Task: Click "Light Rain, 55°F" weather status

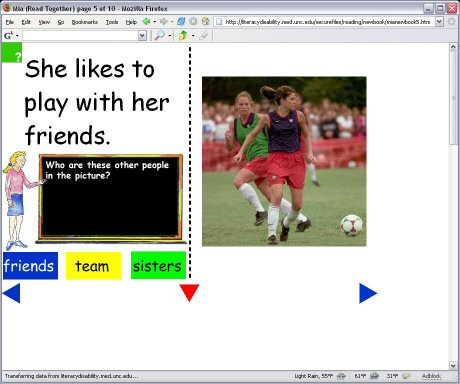Action: click(313, 376)
